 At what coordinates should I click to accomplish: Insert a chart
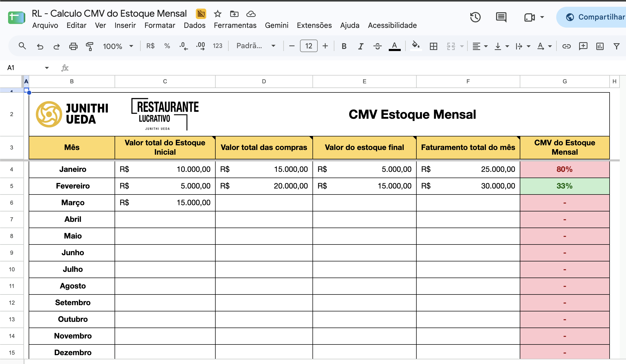[600, 46]
